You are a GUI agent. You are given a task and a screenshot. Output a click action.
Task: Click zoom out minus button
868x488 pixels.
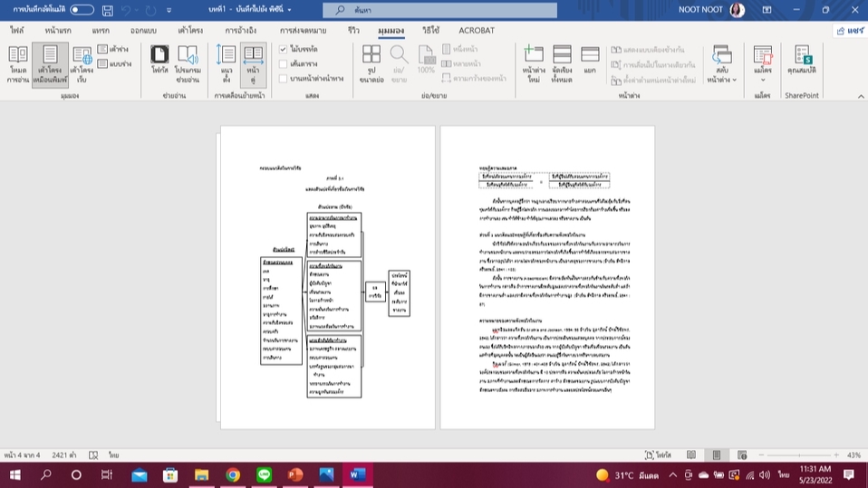pyautogui.click(x=761, y=455)
